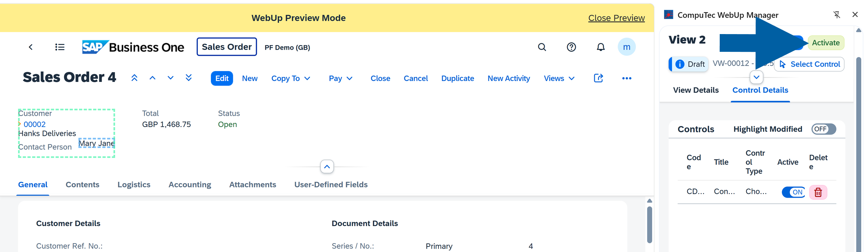Image resolution: width=868 pixels, height=252 pixels.
Task: Switch to the Contents tab
Action: pyautogui.click(x=82, y=185)
